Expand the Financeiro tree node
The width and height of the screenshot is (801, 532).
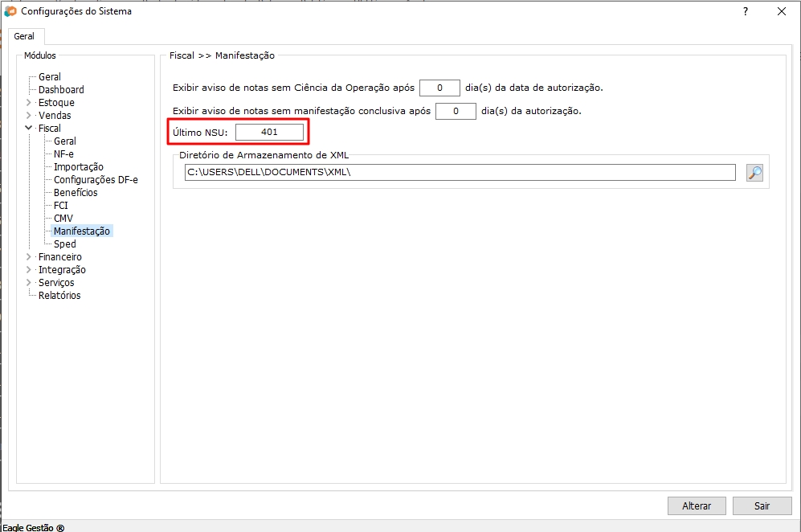(29, 257)
